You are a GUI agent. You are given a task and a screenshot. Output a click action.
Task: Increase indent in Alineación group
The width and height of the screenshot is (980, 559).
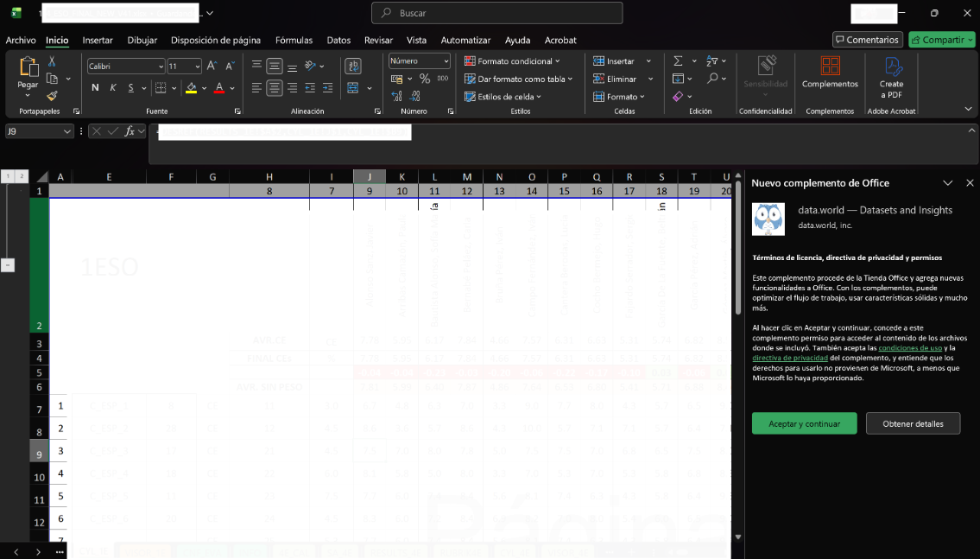pos(327,88)
